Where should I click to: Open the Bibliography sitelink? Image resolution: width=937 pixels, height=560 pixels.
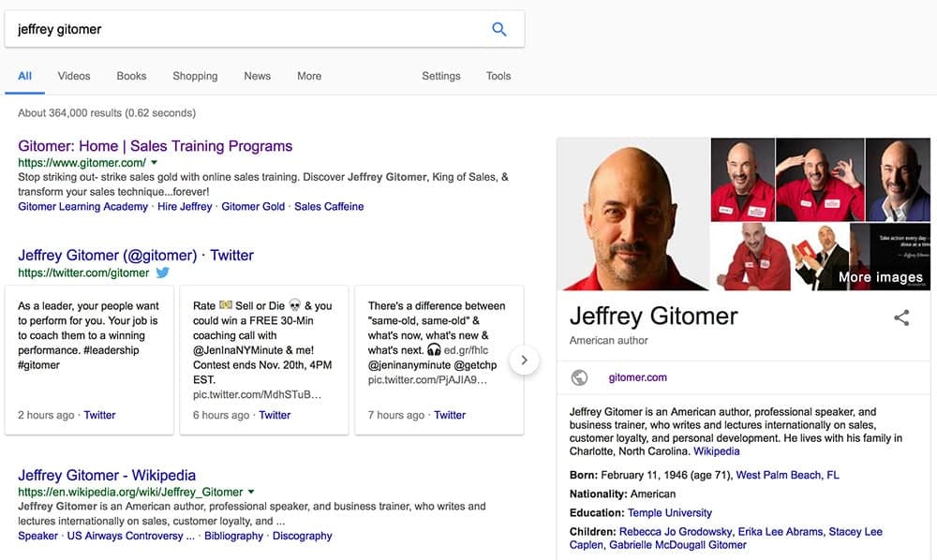(233, 536)
